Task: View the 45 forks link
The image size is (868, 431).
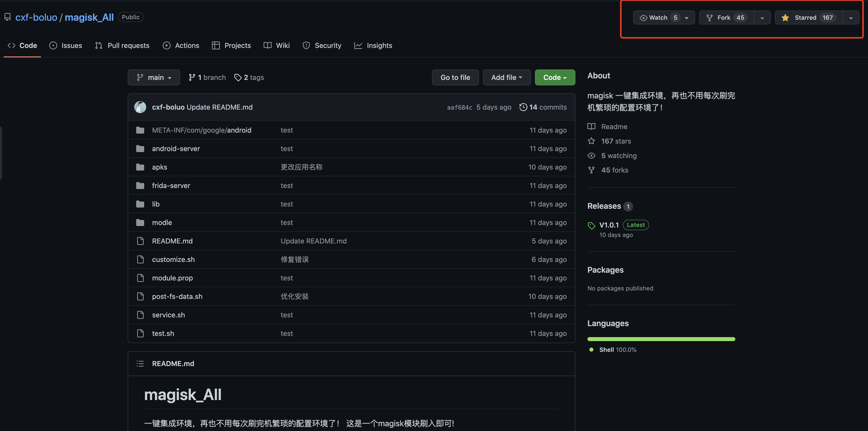Action: (615, 170)
